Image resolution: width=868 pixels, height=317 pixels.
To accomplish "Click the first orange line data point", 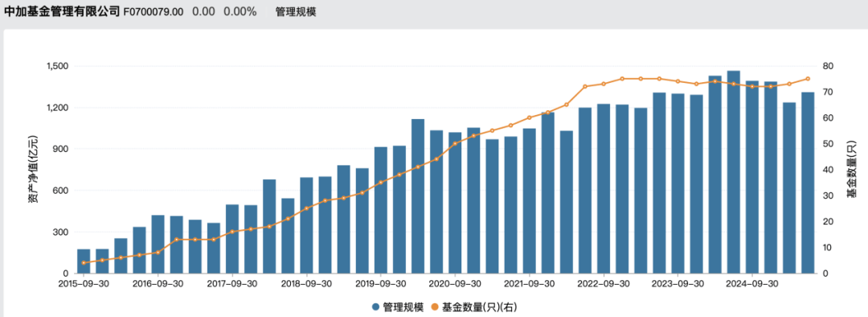I will tap(84, 262).
